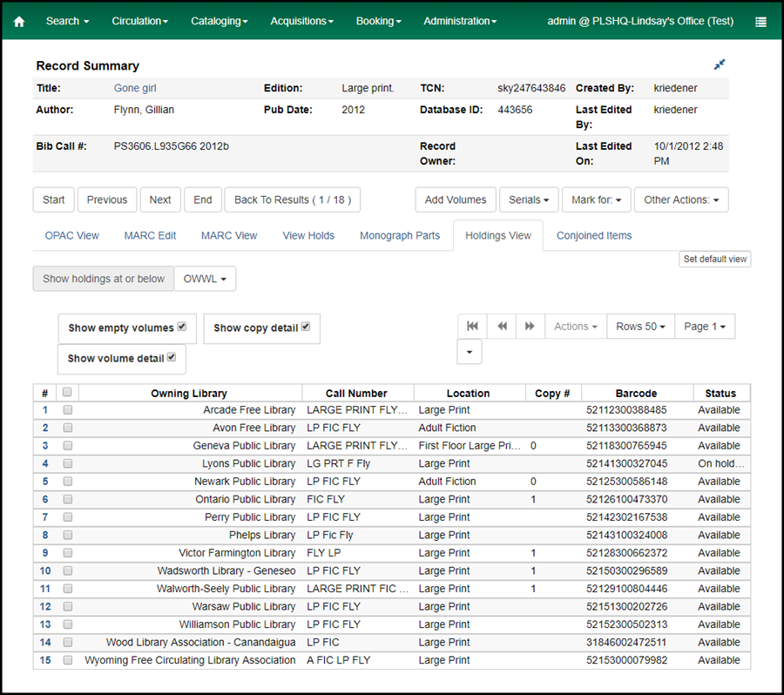Viewport: 784px width, 695px height.
Task: Switch to the Monograph Parts tab
Action: [x=400, y=235]
